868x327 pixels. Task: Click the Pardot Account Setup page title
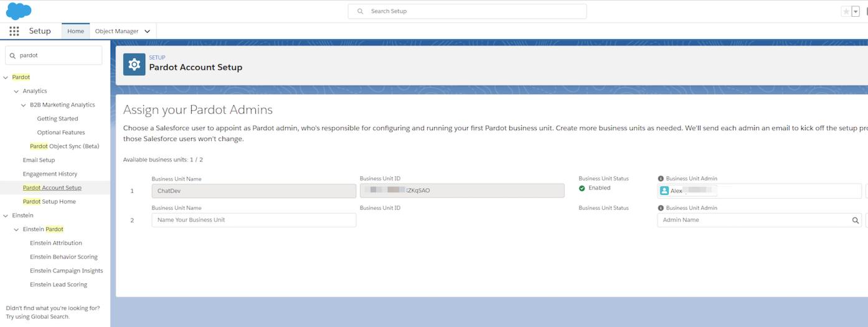[x=196, y=67]
